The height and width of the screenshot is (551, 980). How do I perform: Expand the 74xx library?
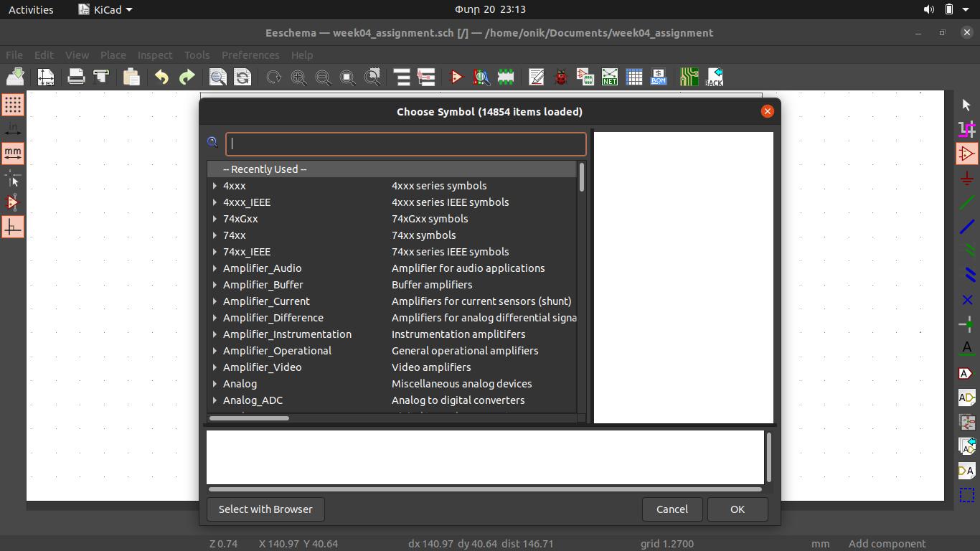pos(215,235)
